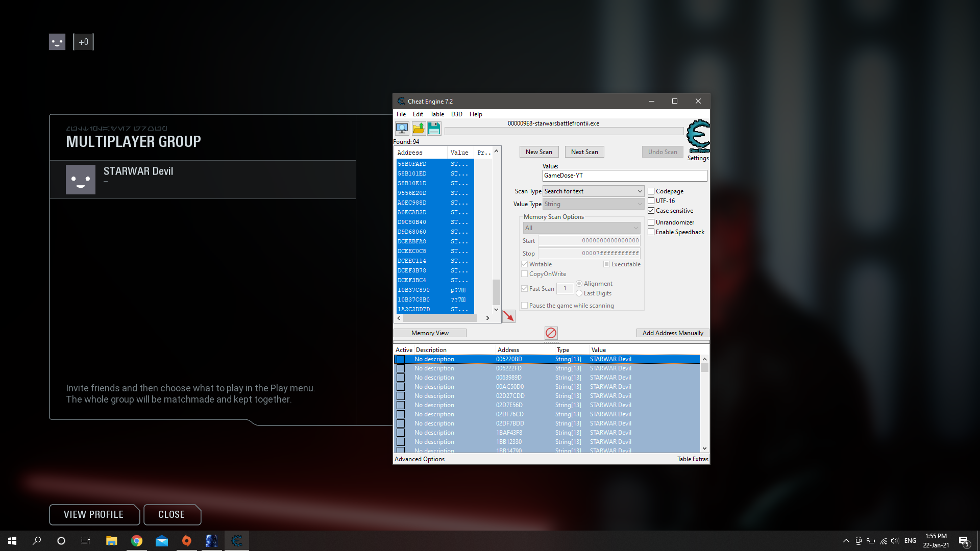Click STARWAR Devil's avatar thumbnail
This screenshot has width=980, height=551.
point(81,180)
